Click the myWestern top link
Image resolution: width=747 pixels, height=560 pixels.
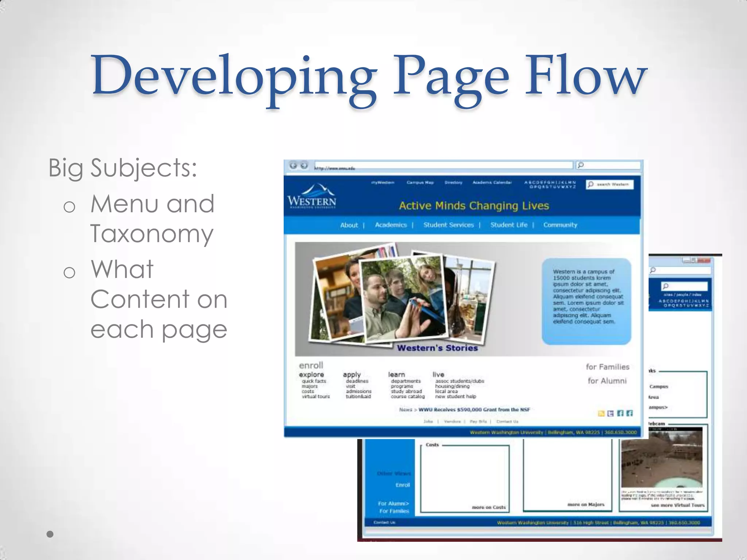[383, 182]
